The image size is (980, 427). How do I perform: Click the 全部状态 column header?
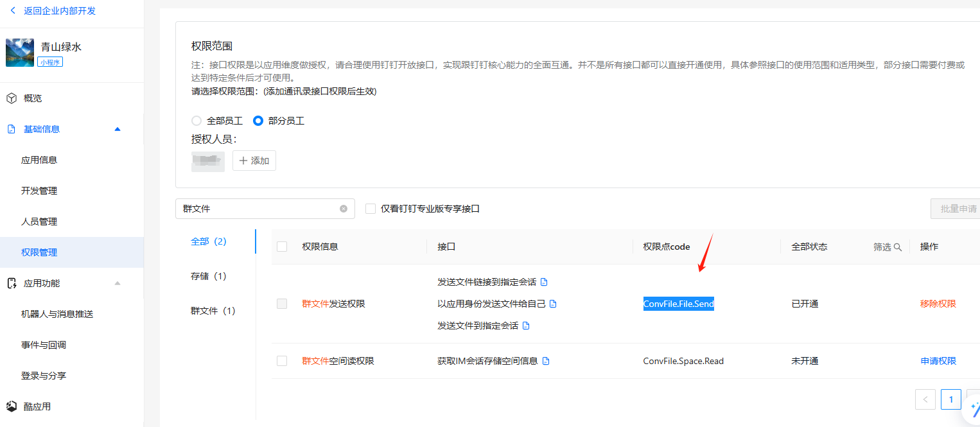809,247
